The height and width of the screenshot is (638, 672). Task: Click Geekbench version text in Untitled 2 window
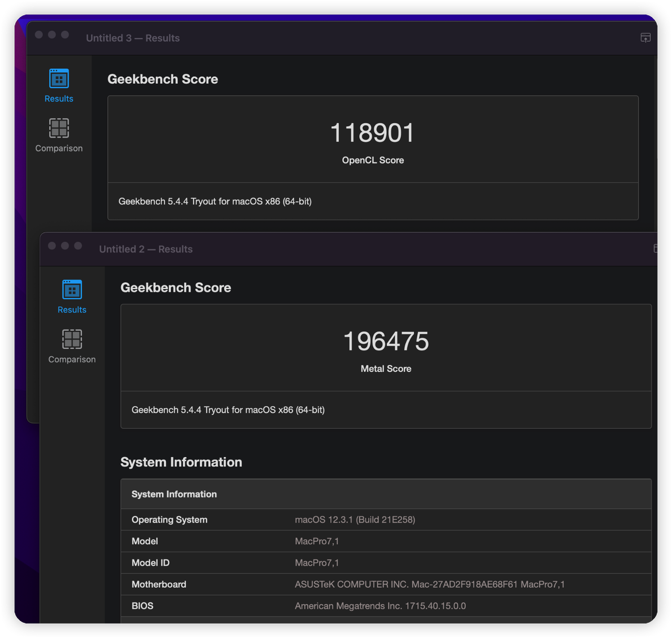point(228,410)
